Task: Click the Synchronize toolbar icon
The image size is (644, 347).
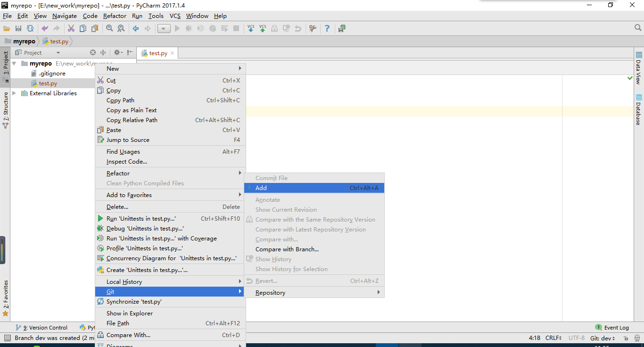Action: click(x=30, y=29)
